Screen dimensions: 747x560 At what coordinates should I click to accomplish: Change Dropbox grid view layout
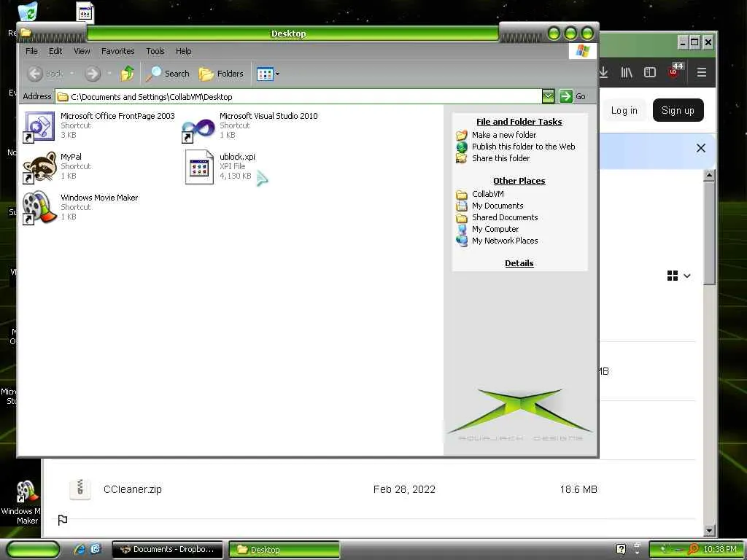point(679,276)
